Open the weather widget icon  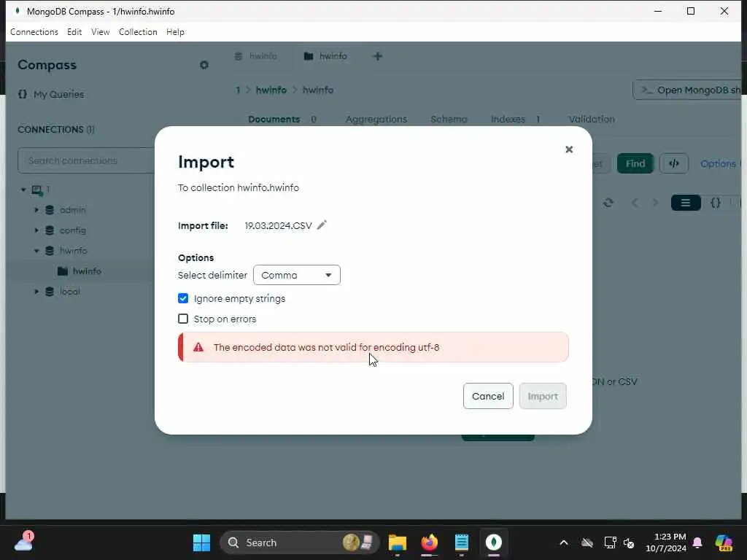coord(23,542)
